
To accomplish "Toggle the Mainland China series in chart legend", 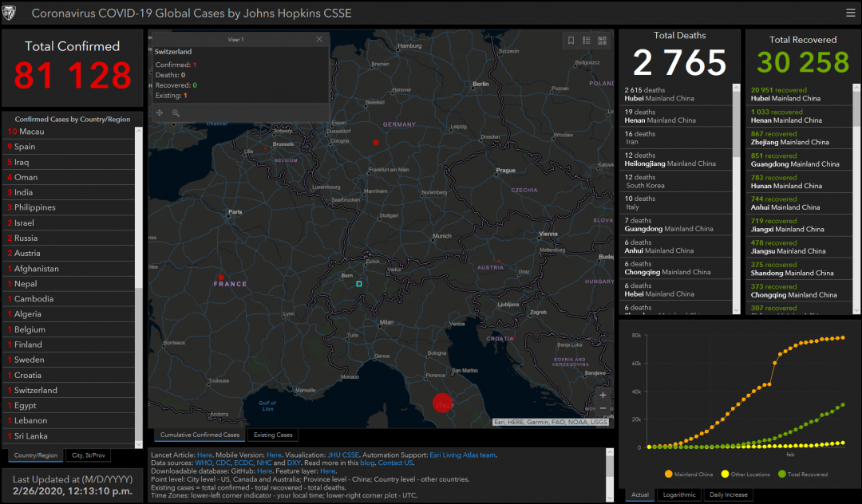I will coord(688,474).
